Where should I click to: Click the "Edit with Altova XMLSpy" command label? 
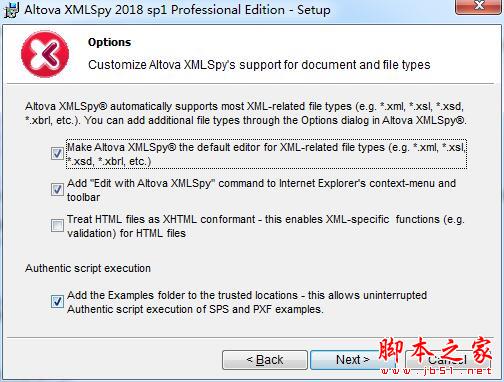(x=261, y=190)
